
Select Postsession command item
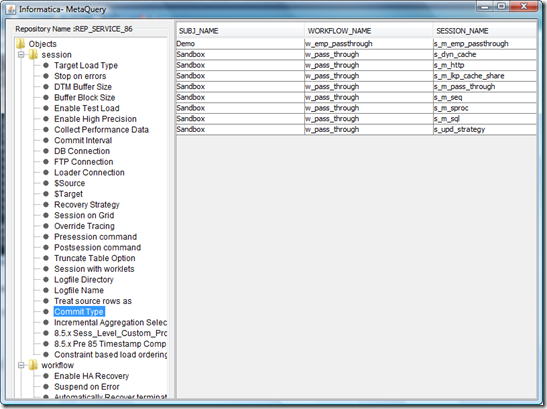point(97,247)
